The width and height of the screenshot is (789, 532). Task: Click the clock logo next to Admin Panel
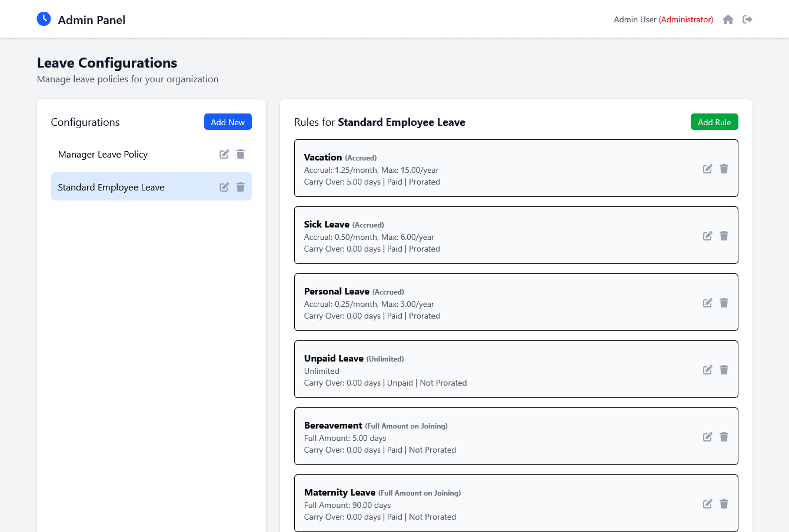tap(44, 19)
